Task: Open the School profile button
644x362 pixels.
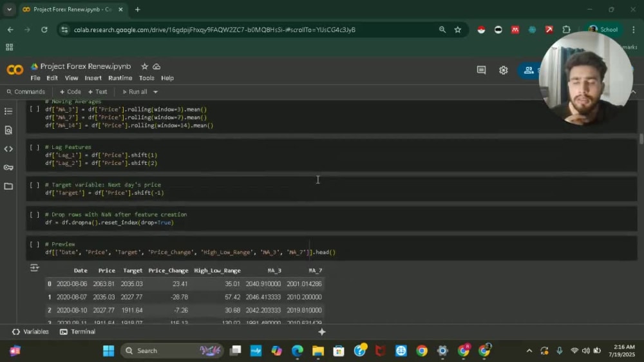Action: 603,30
